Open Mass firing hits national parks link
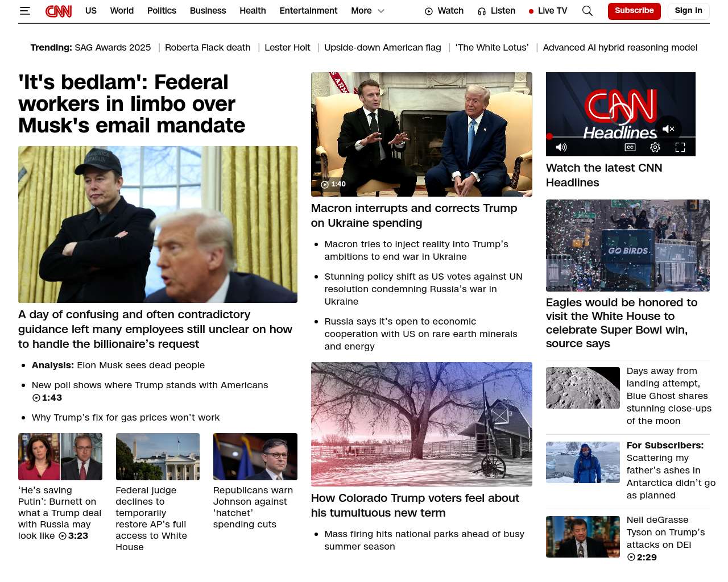This screenshot has width=728, height=582. (424, 540)
